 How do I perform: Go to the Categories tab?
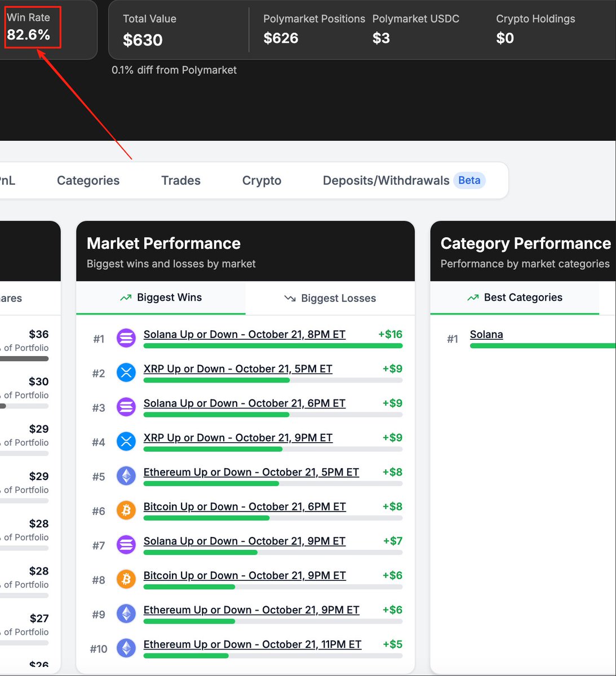88,180
